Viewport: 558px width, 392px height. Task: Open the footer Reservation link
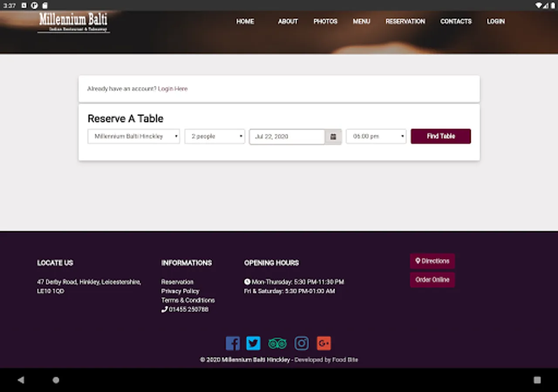pos(177,282)
